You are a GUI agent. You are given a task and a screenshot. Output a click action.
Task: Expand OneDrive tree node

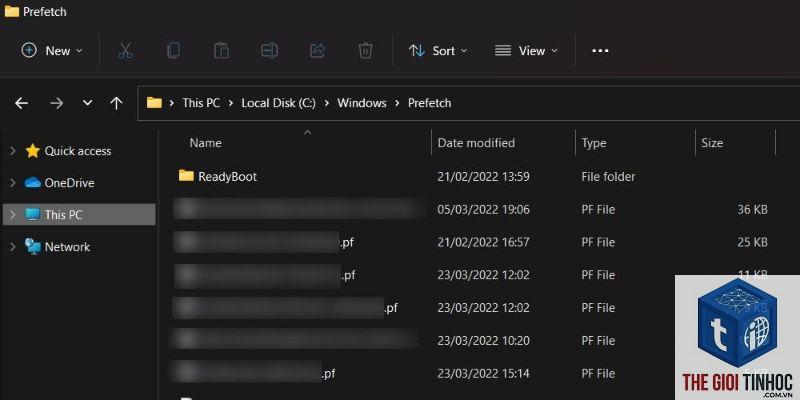point(13,183)
